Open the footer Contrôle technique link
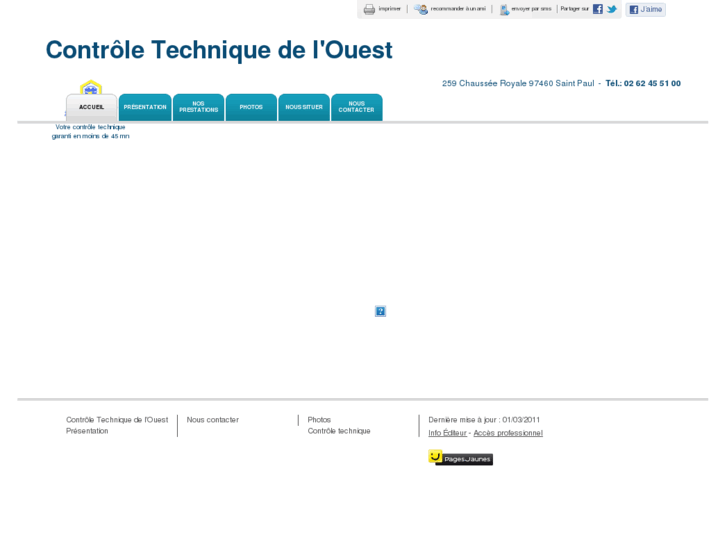Screen dimensions: 727x545 click(x=339, y=431)
